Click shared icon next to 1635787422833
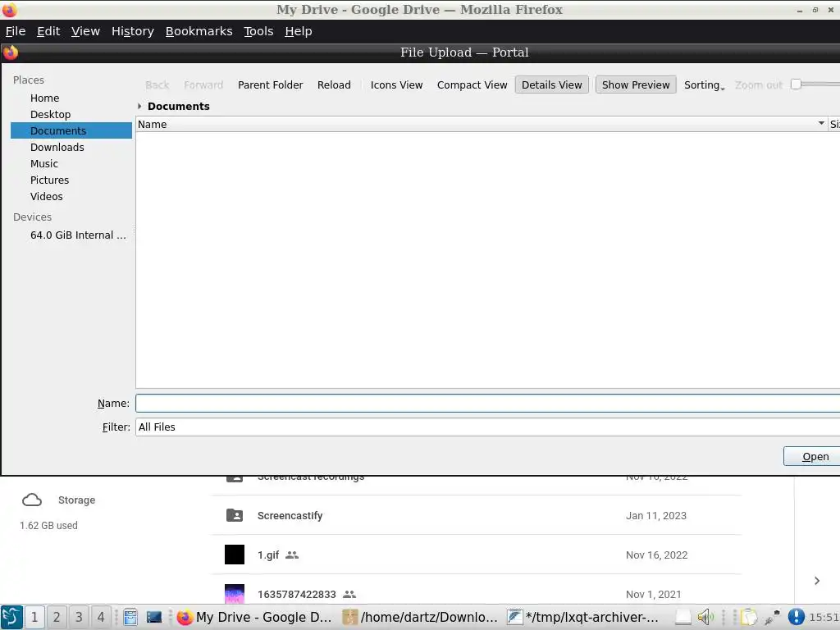840x630 pixels. pos(349,594)
